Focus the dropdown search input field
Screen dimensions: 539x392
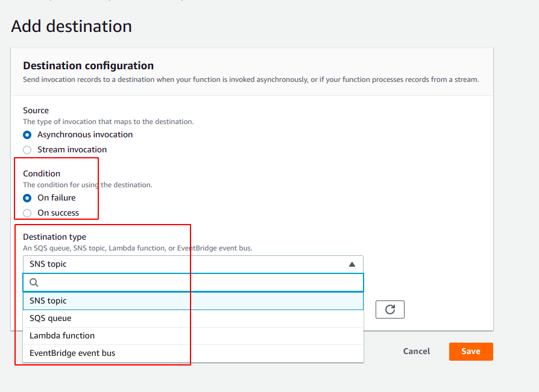point(199,282)
